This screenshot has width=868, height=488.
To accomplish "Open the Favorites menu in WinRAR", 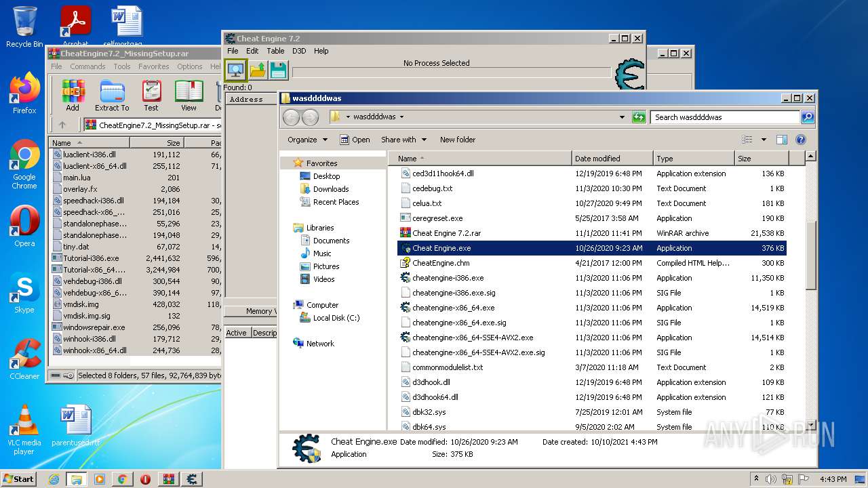I will click(154, 66).
